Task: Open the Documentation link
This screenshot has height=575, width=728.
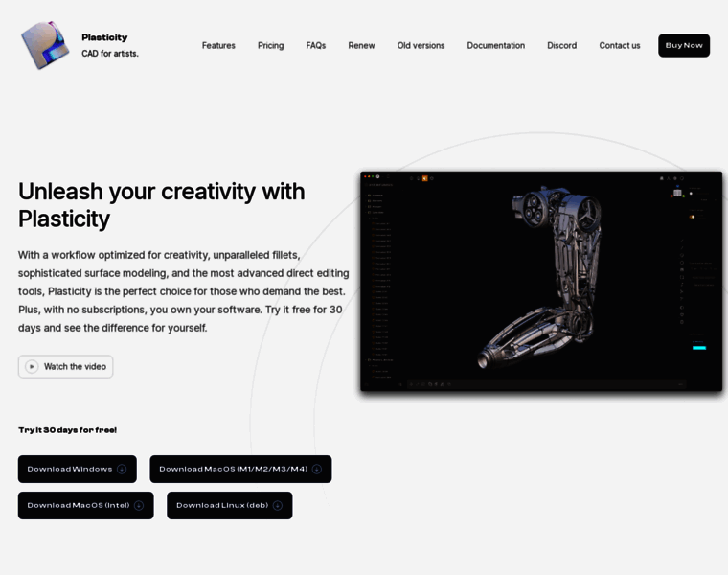Action: pyautogui.click(x=496, y=45)
